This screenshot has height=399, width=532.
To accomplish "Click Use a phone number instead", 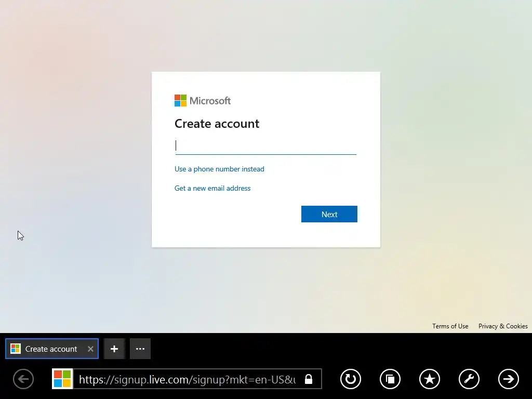I will 219,169.
